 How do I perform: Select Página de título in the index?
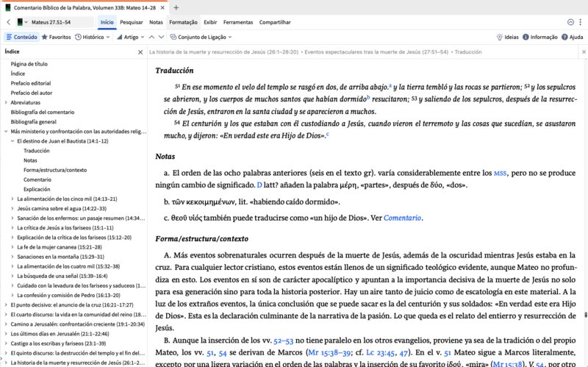(29, 64)
